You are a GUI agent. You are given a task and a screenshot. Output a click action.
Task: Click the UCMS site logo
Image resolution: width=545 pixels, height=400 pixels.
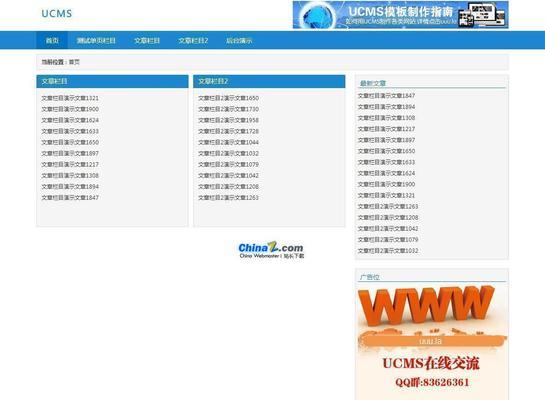point(57,14)
